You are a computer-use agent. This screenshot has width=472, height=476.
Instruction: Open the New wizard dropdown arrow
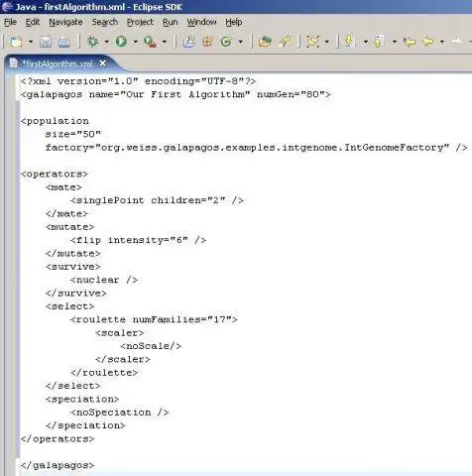click(x=31, y=42)
